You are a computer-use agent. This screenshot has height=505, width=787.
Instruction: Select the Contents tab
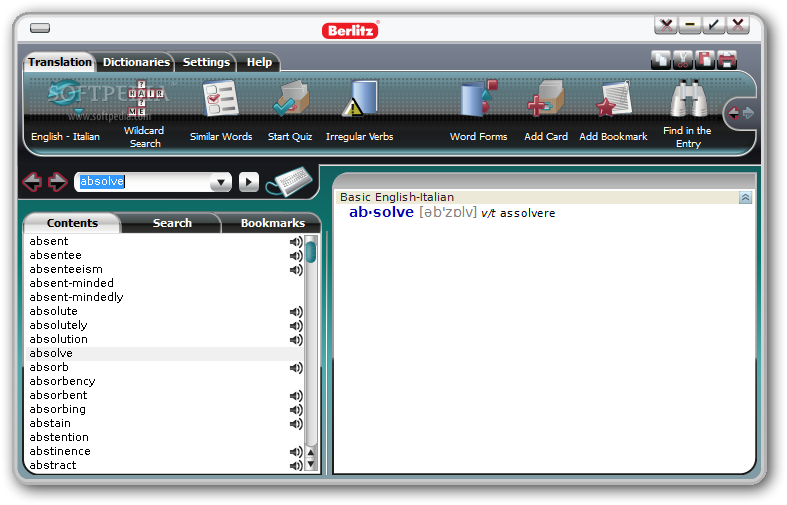coord(72,223)
